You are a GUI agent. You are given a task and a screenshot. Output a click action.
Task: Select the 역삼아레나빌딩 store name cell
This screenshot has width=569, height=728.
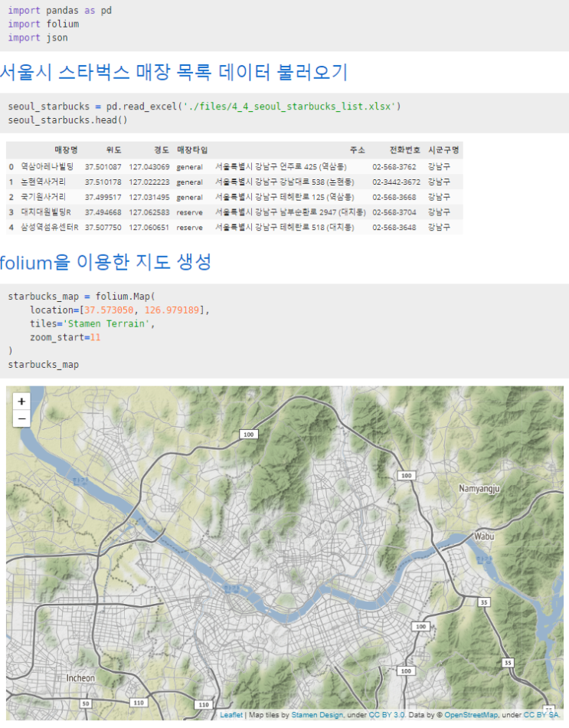pyautogui.click(x=47, y=167)
